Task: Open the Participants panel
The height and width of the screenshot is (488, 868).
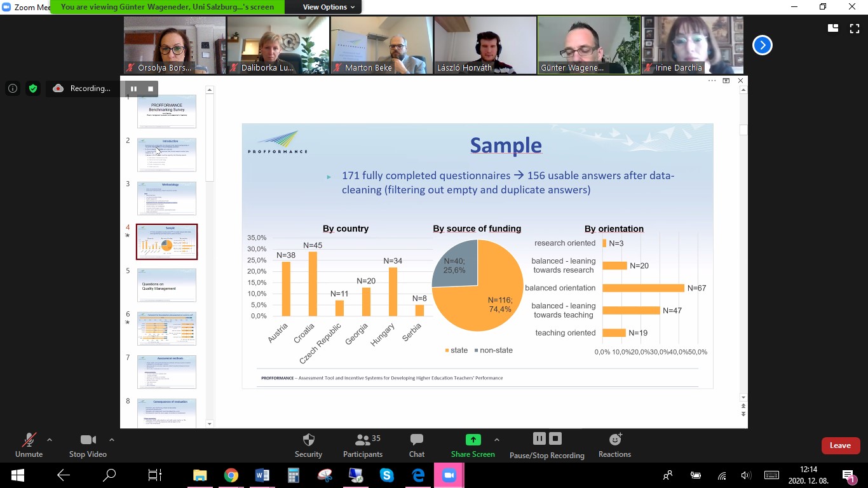Action: pos(363,440)
